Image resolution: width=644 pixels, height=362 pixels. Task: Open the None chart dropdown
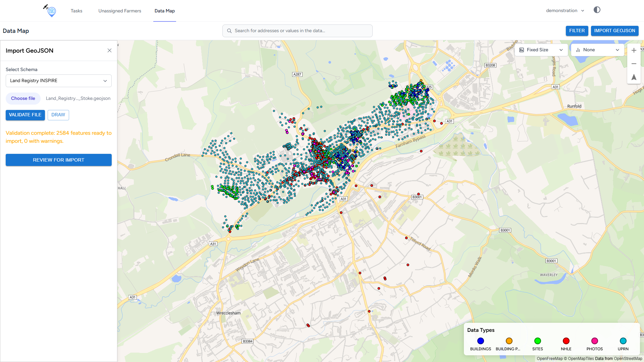597,50
